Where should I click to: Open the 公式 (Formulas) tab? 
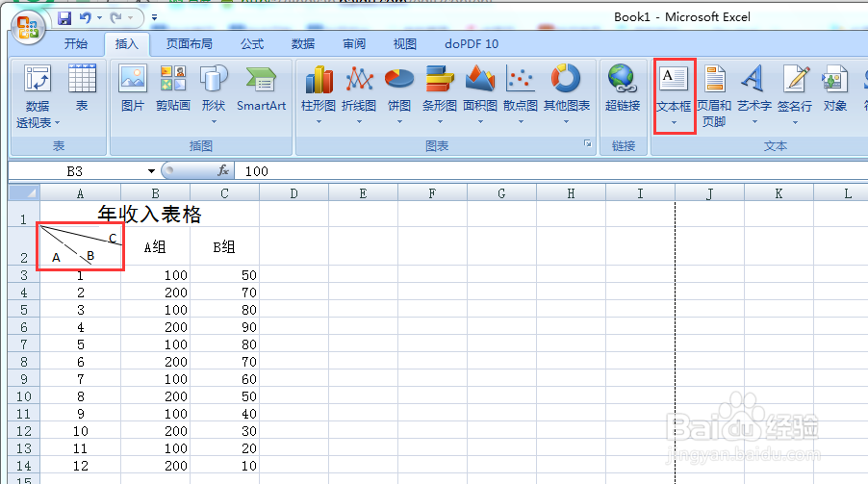pos(252,43)
